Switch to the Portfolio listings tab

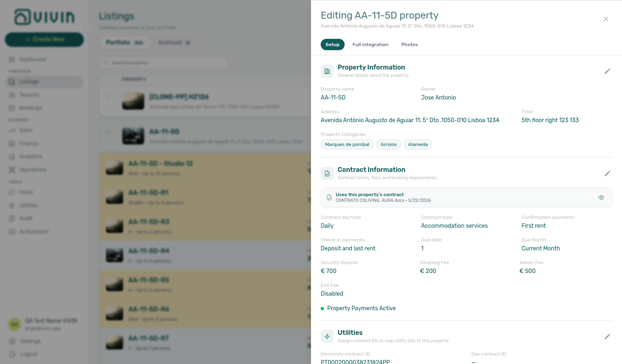click(125, 42)
